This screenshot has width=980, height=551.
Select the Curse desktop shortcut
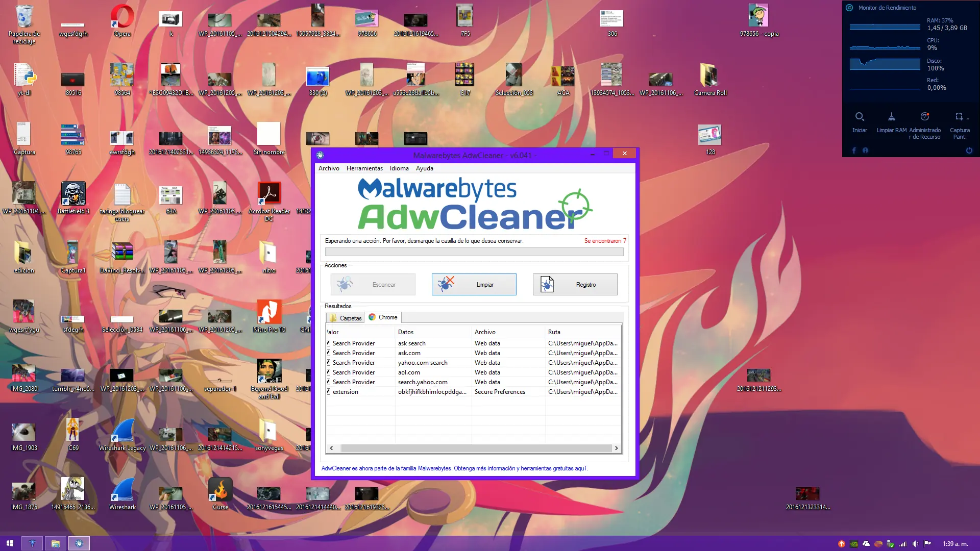(x=220, y=494)
